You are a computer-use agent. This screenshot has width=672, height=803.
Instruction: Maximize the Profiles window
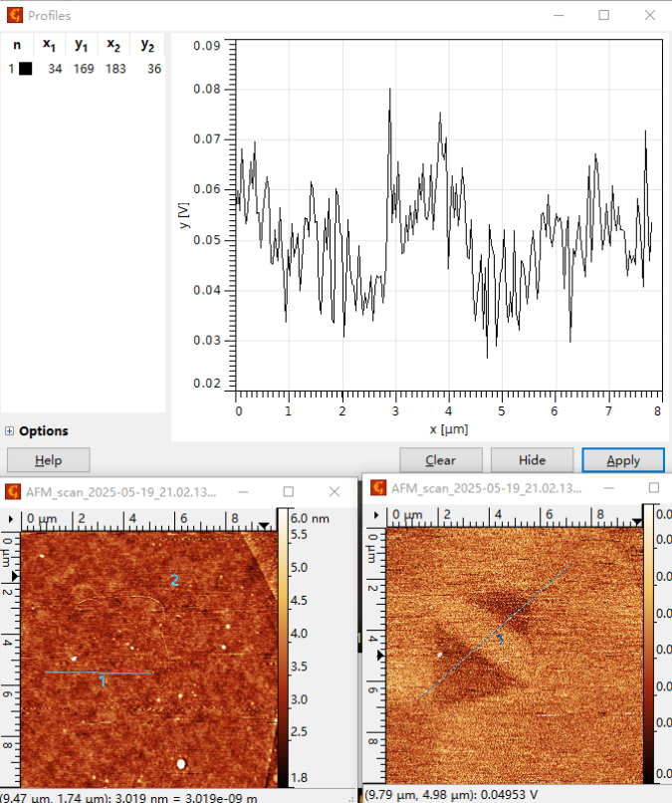point(603,15)
